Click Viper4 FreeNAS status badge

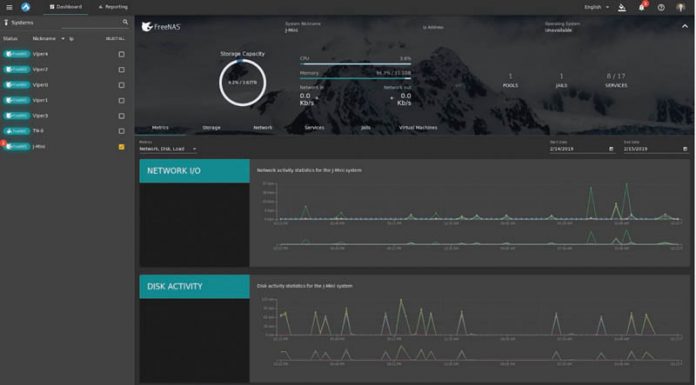tap(16, 54)
